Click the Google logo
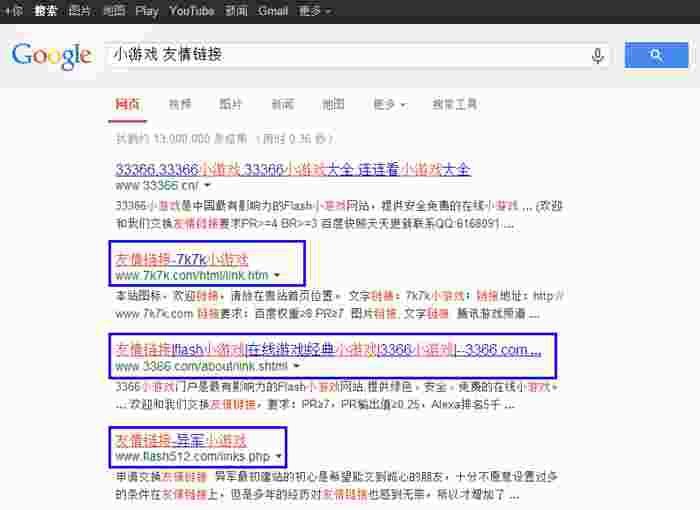This screenshot has width=700, height=510. click(x=52, y=56)
